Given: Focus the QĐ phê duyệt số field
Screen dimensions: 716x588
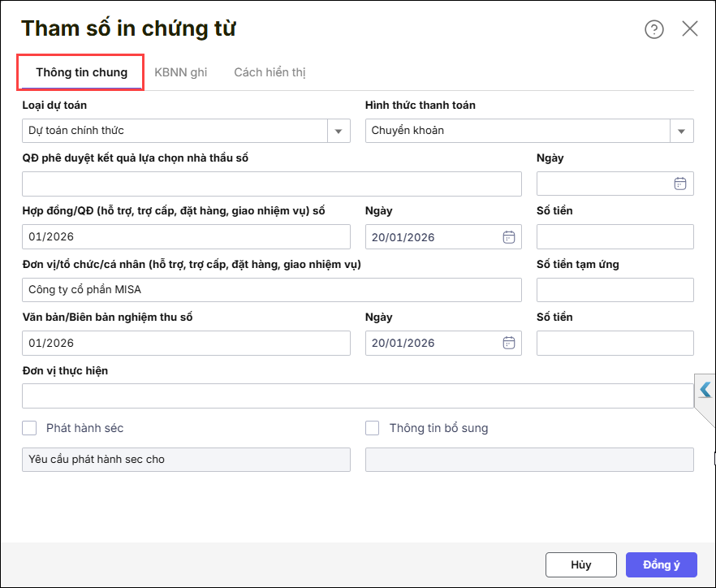Looking at the screenshot, I should tap(271, 184).
